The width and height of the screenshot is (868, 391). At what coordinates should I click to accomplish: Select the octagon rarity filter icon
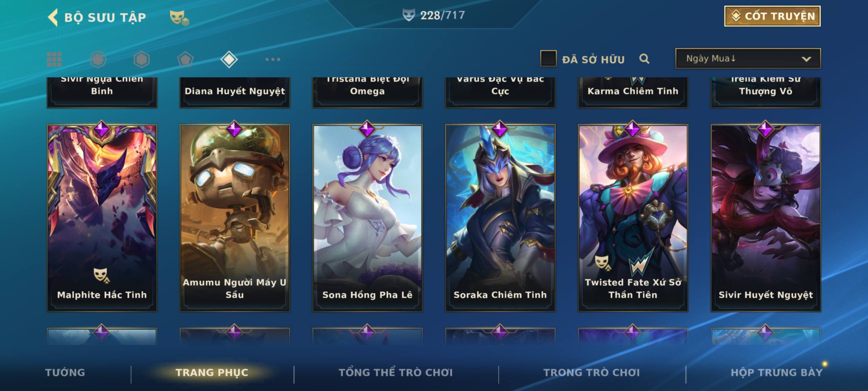(x=98, y=59)
